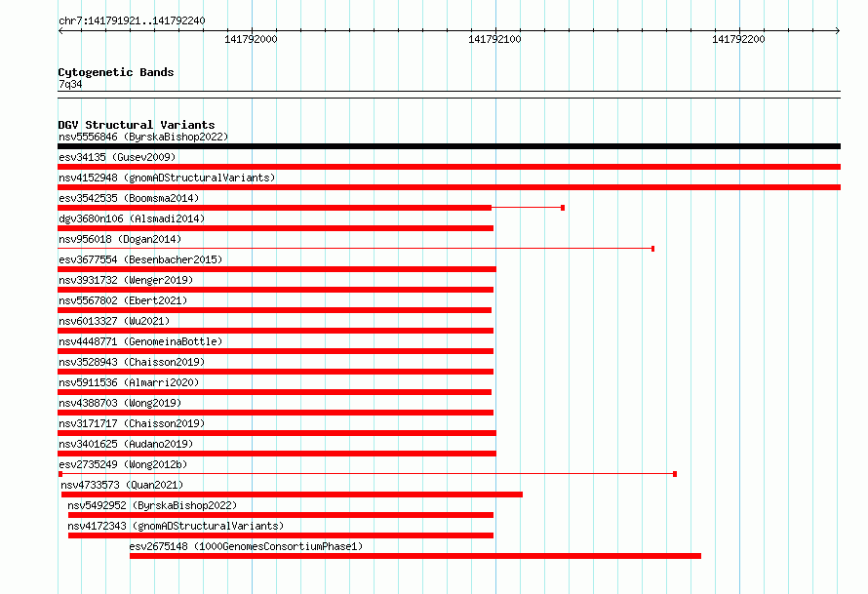
Task: Click nsv3931732 (Wenger2019) variant label
Action: click(126, 280)
